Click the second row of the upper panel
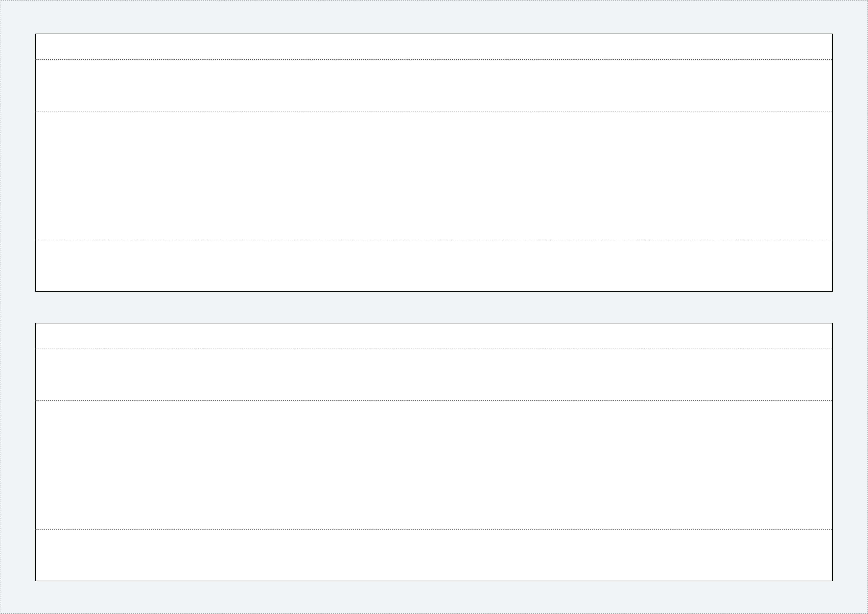868x614 pixels. click(x=434, y=85)
